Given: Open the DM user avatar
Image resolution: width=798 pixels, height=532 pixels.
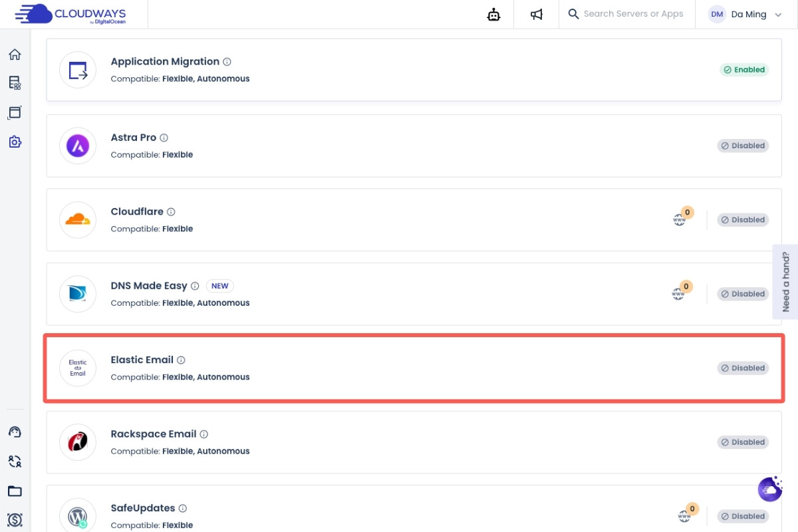Looking at the screenshot, I should click(716, 14).
